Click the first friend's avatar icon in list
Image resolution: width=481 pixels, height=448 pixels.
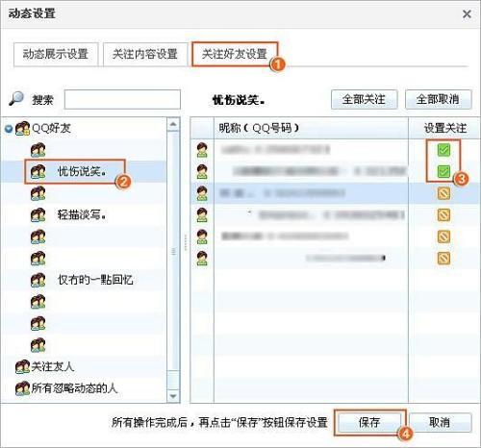pyautogui.click(x=202, y=150)
